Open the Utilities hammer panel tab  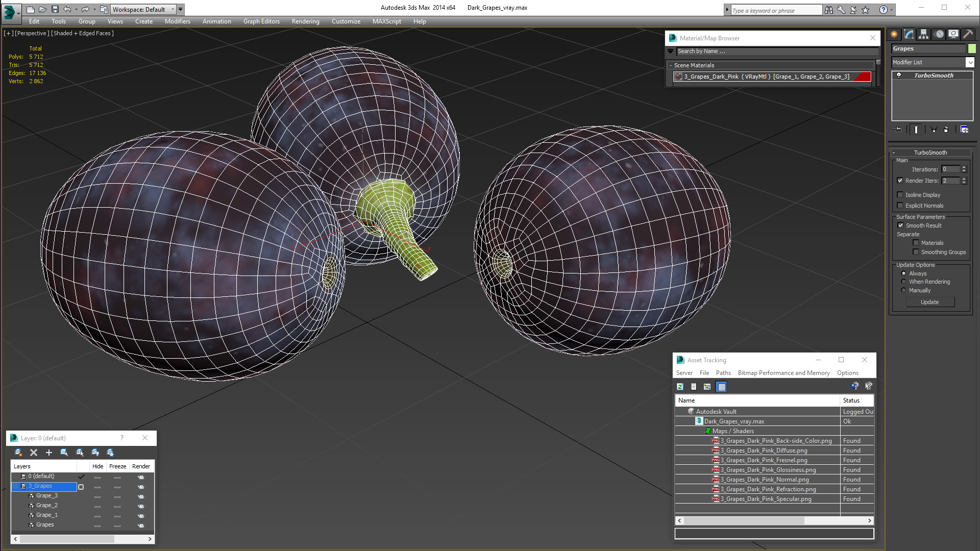coord(968,34)
